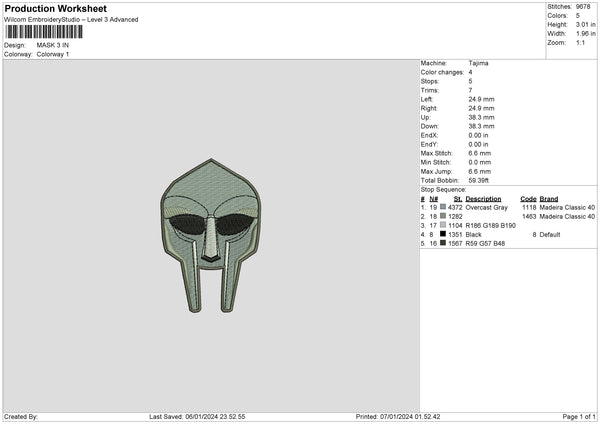Click the 'Production Worksheet' title
The width and height of the screenshot is (600, 424).
(55, 8)
